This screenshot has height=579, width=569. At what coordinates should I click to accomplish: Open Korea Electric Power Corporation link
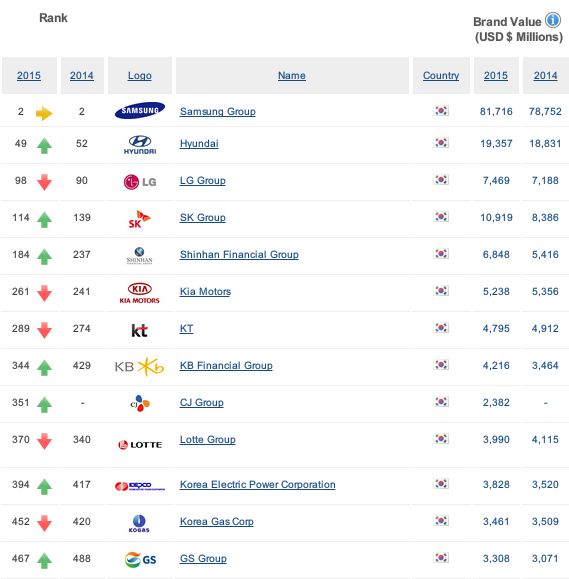(257, 484)
